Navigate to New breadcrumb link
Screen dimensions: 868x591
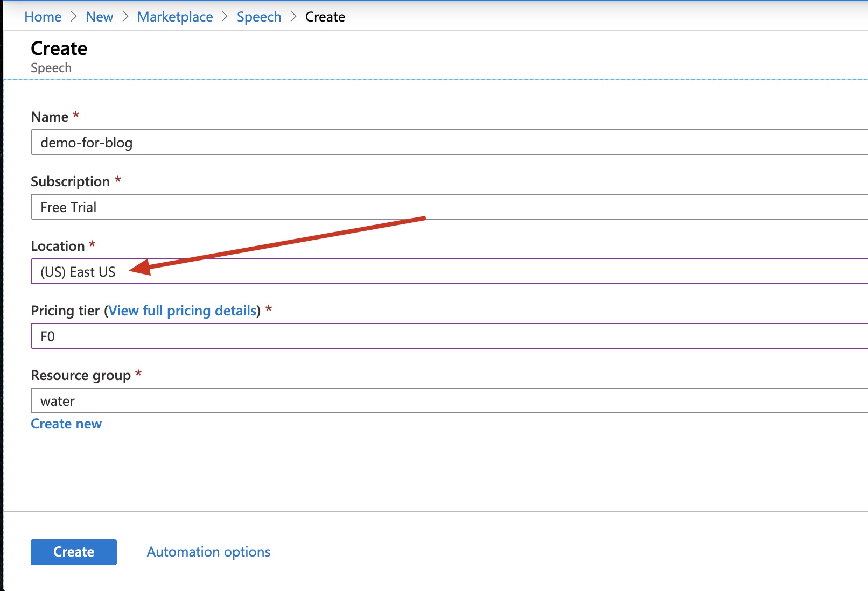pos(99,17)
